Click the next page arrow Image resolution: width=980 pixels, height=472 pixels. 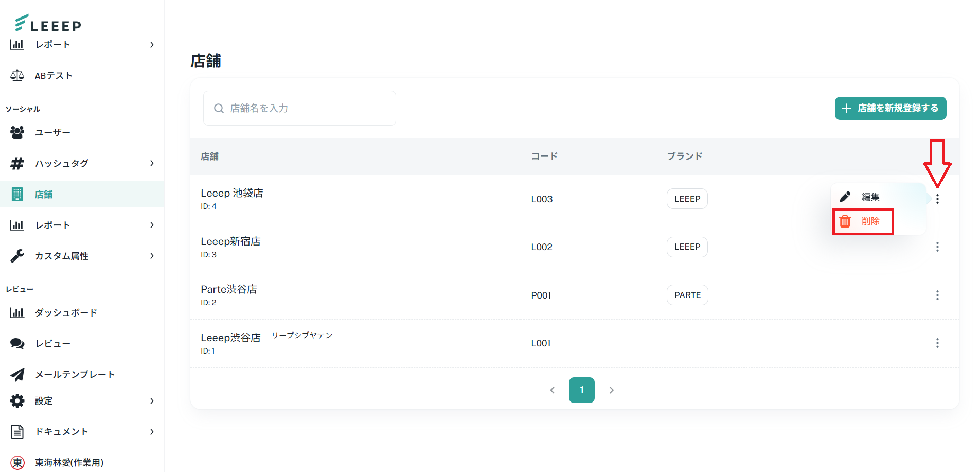[611, 390]
